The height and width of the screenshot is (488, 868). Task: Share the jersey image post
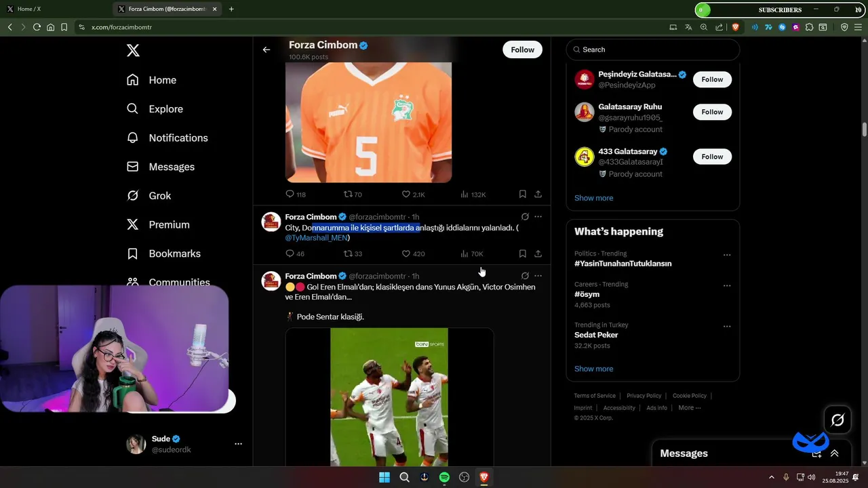(x=538, y=195)
